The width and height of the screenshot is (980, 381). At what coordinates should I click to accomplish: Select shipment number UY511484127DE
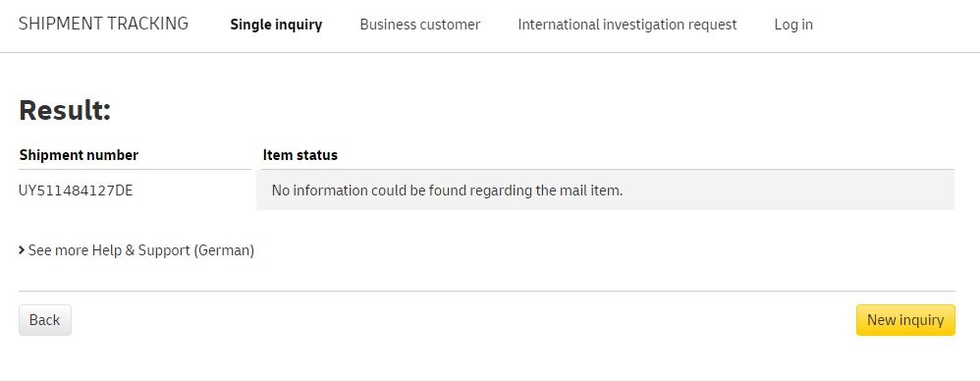[x=76, y=190]
